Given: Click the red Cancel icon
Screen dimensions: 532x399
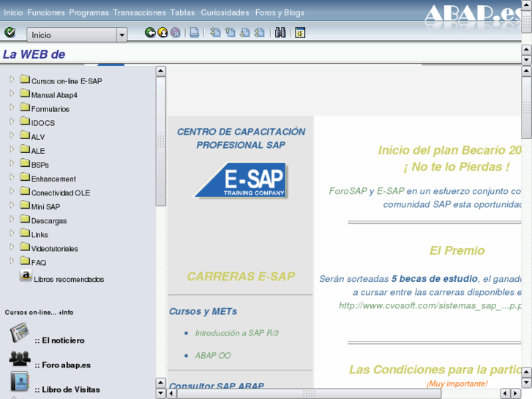Looking at the screenshot, I should click(176, 33).
